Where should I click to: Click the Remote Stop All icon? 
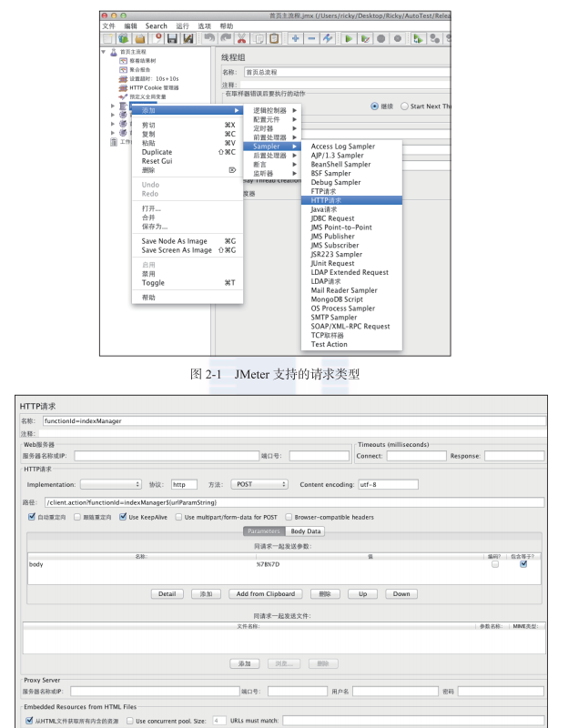(435, 38)
